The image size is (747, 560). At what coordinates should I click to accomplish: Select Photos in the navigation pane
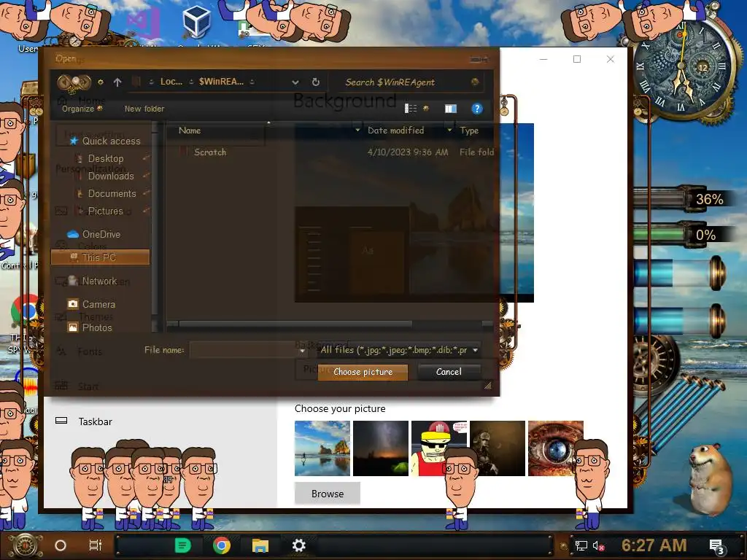[97, 327]
